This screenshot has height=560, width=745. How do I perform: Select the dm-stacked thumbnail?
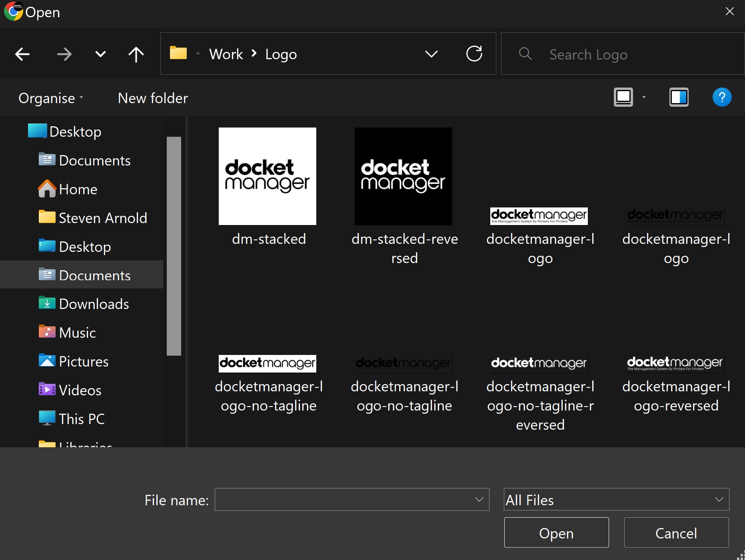(x=268, y=176)
